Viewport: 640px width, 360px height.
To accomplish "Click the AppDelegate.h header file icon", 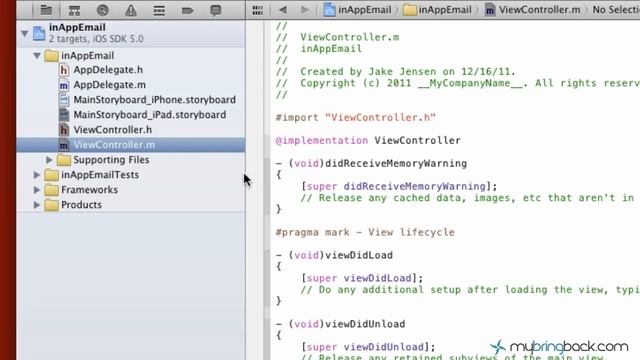I will tap(64, 70).
